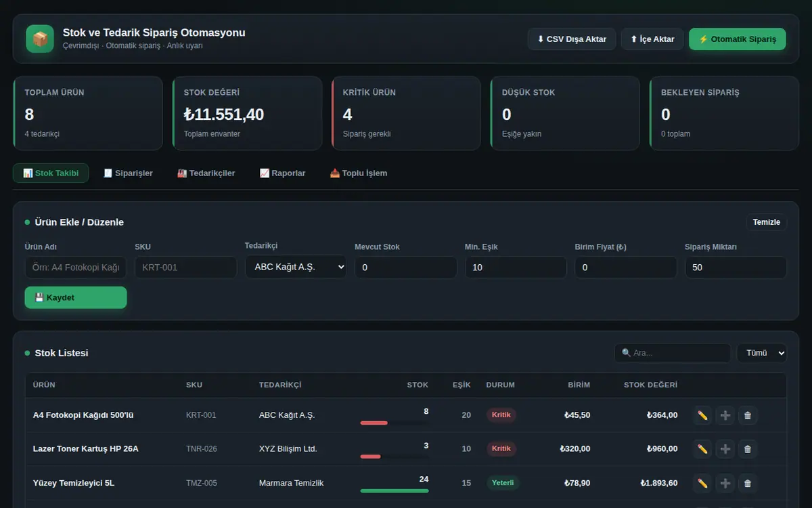Focus the Birim Fiyat field
The width and height of the screenshot is (812, 508).
(x=626, y=268)
